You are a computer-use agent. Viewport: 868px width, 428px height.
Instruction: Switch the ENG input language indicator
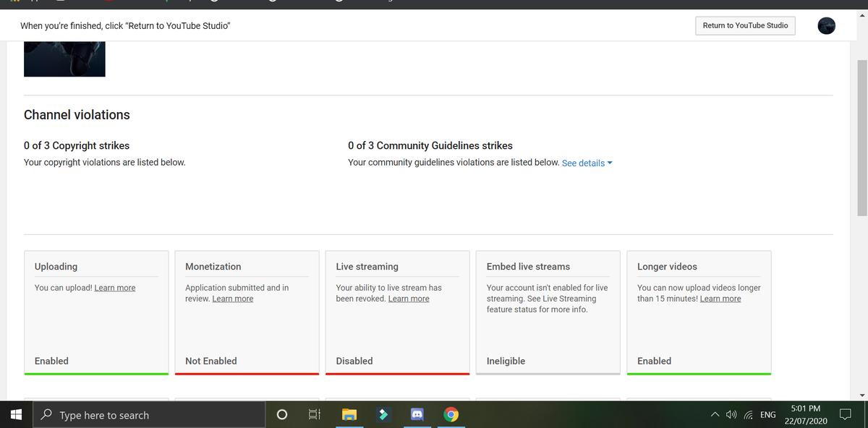pyautogui.click(x=768, y=415)
